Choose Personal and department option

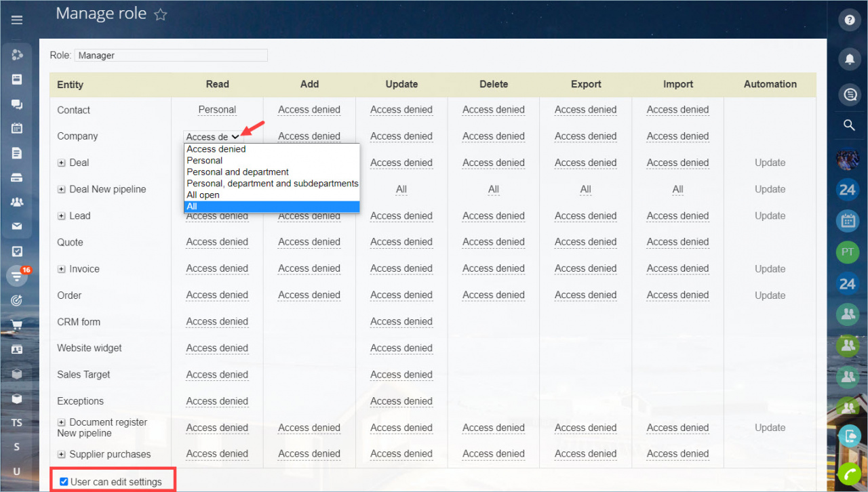click(x=271, y=172)
